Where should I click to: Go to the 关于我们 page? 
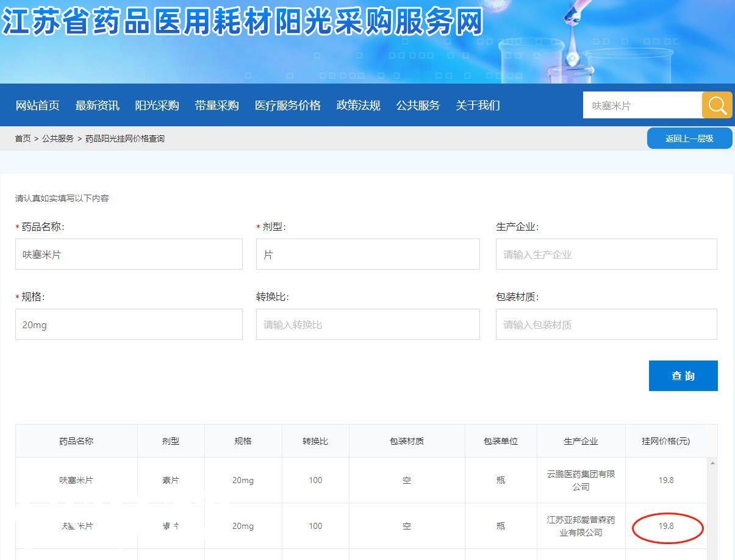(478, 106)
